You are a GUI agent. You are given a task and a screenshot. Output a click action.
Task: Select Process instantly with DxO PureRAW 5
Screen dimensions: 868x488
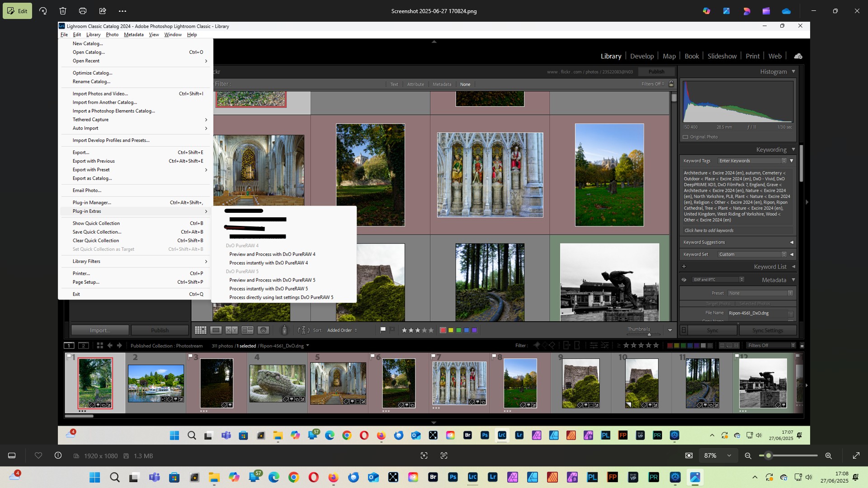269,289
